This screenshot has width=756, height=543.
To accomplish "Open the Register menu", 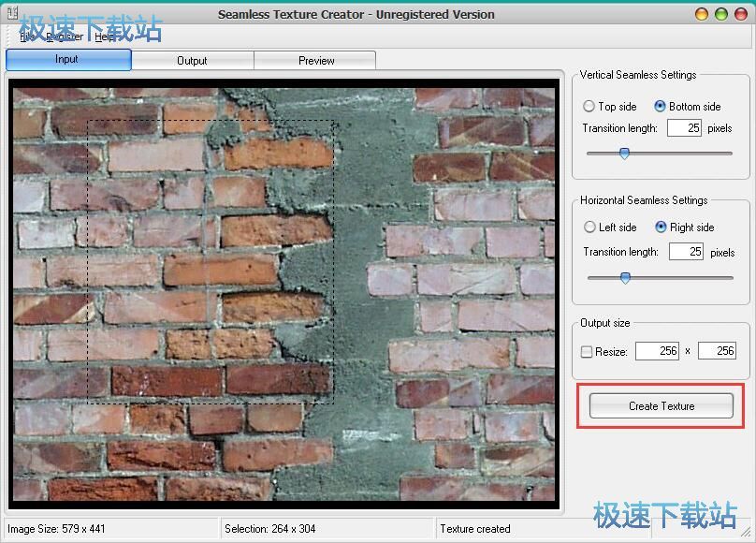I will click(64, 37).
